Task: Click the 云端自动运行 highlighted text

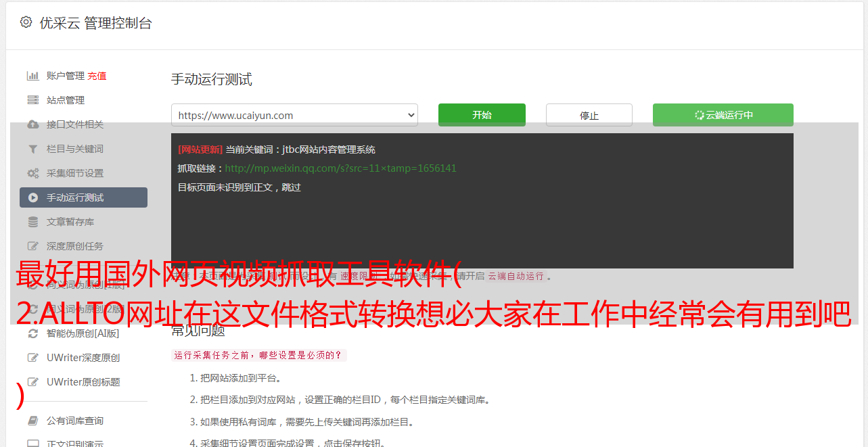Action: coord(516,276)
